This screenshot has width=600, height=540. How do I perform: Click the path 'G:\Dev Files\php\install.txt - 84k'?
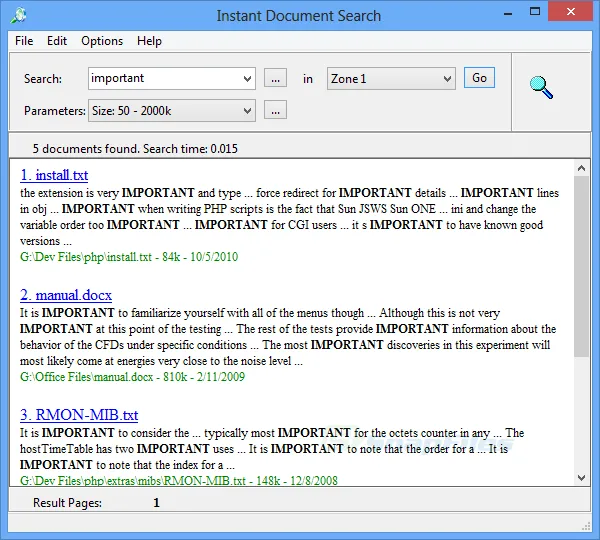click(x=100, y=256)
